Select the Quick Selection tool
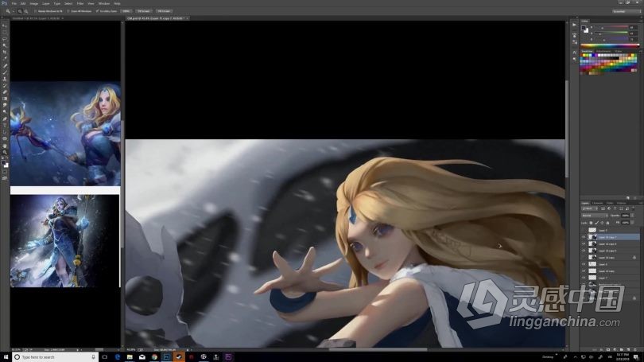This screenshot has width=644, height=362. [5, 45]
